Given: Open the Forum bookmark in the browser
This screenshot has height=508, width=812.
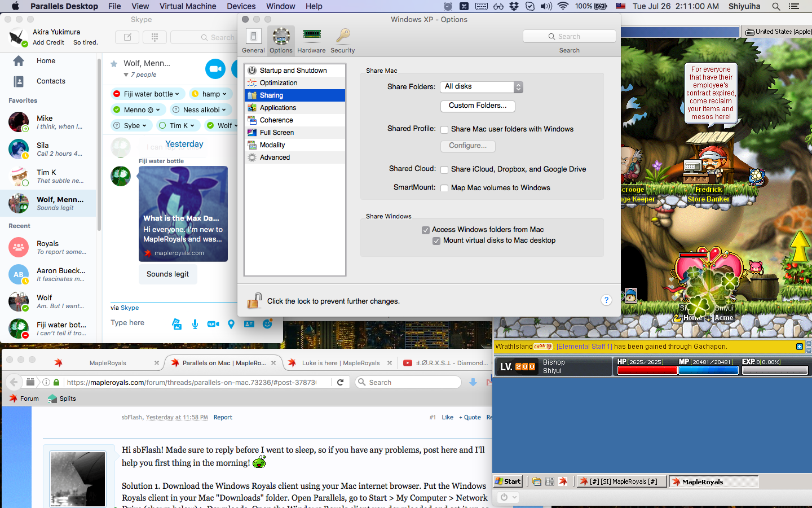Looking at the screenshot, I should click(x=24, y=398).
